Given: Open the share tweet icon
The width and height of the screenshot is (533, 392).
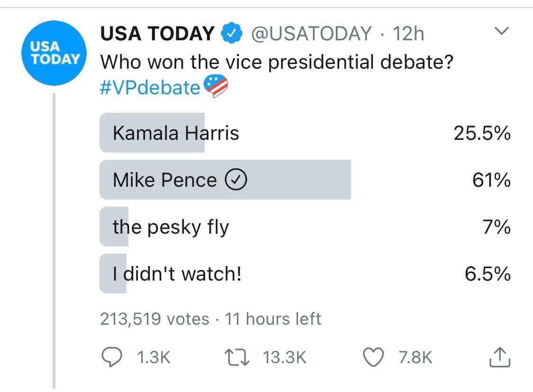Looking at the screenshot, I should (499, 358).
